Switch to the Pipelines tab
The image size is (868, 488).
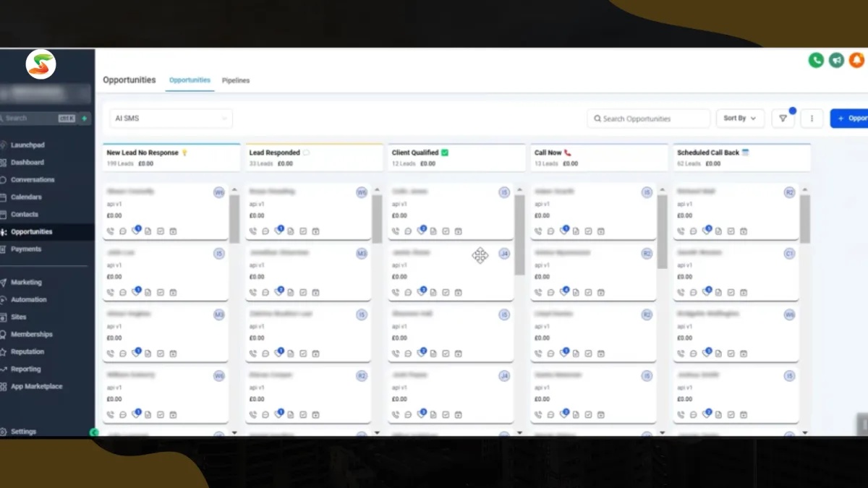coord(236,80)
